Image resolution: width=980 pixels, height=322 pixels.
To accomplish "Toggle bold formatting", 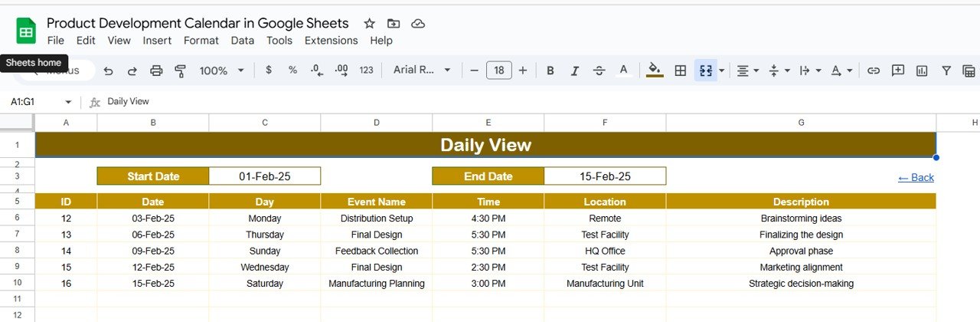I will tap(550, 71).
